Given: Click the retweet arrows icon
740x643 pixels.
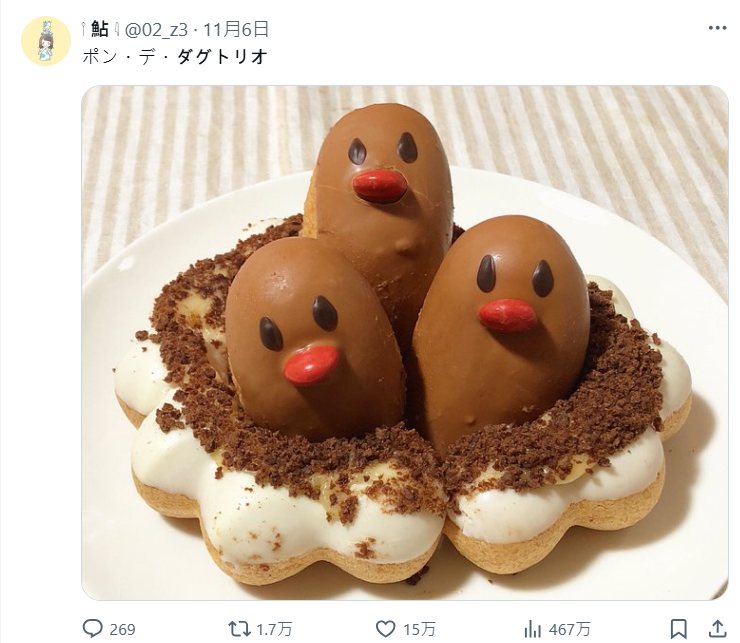Looking at the screenshot, I should pyautogui.click(x=239, y=628).
